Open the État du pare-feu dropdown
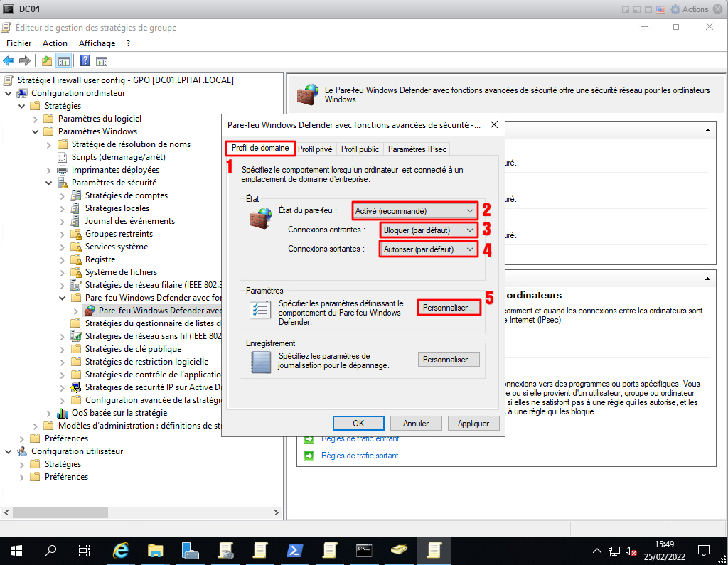728x565 pixels. (x=415, y=211)
